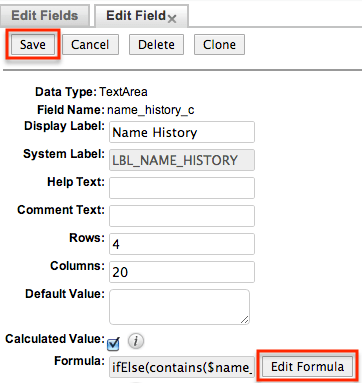
Task: Focus the Display Label input field
Action: (x=182, y=132)
